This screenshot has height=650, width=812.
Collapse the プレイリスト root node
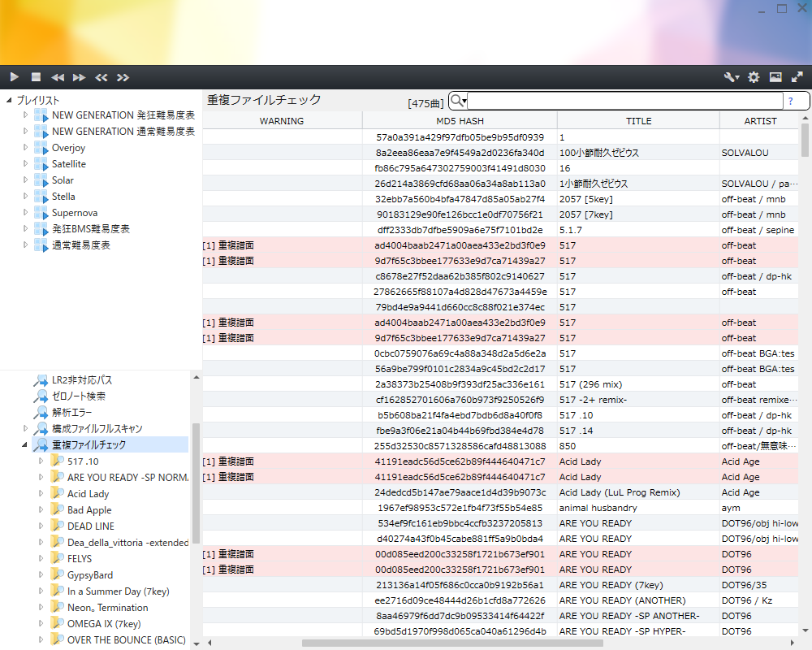(9, 100)
